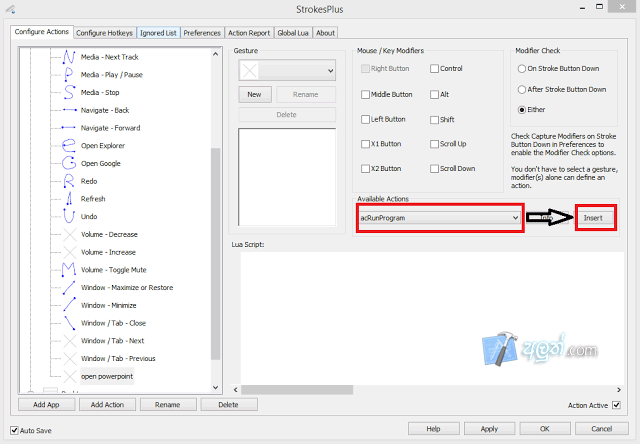
Task: Switch to the Action Report tab
Action: (x=249, y=33)
